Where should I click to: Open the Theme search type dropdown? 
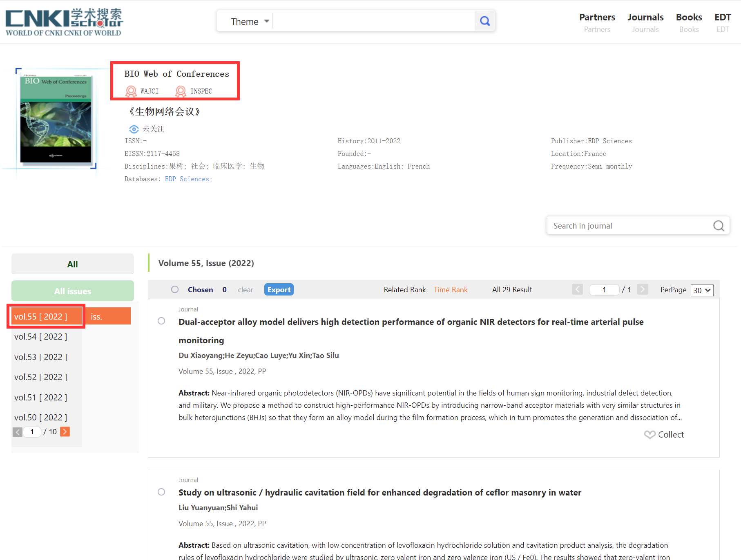tap(250, 21)
